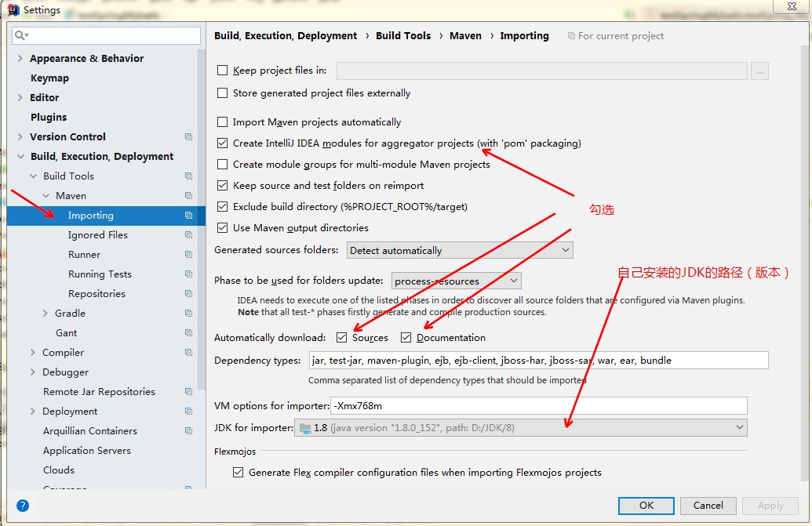Click the project-level icon beside Gradle
Viewport: 812px width, 526px height.
pyautogui.click(x=188, y=313)
